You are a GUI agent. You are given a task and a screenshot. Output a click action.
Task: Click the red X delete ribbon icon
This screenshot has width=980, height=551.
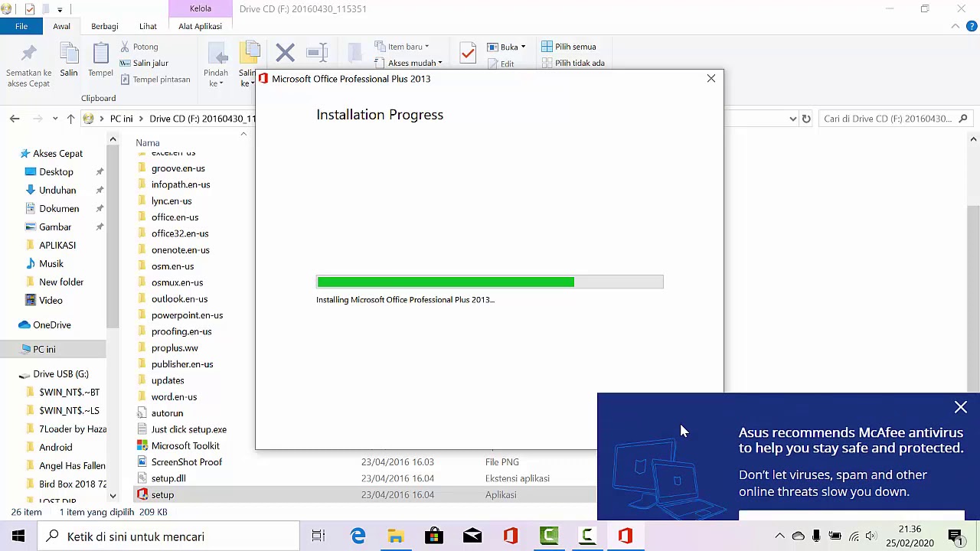click(285, 53)
